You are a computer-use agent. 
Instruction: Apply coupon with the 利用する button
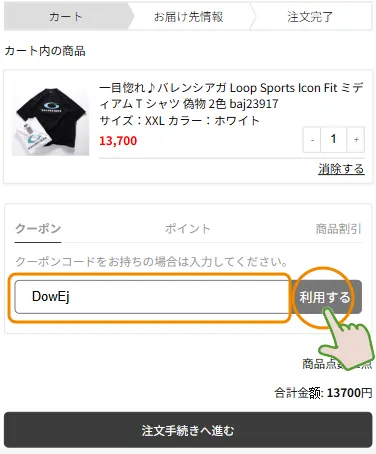coord(327,297)
